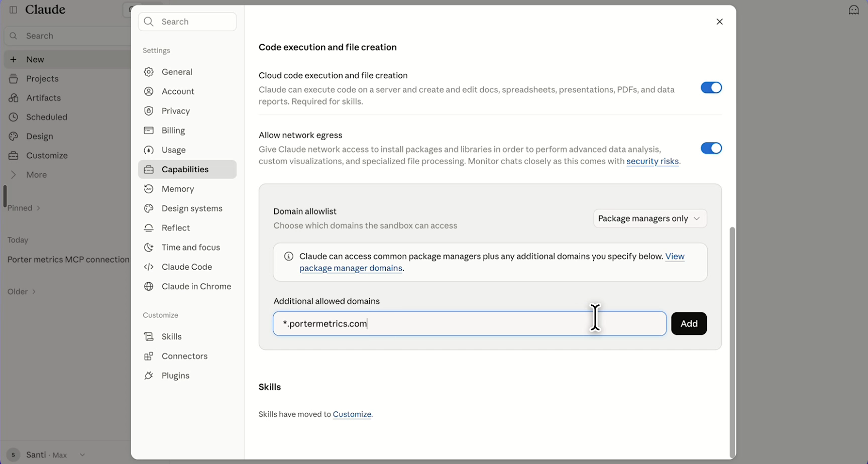Screen dimensions: 868x464
Task: Click the info icon in package manager notice
Action: click(x=289, y=257)
